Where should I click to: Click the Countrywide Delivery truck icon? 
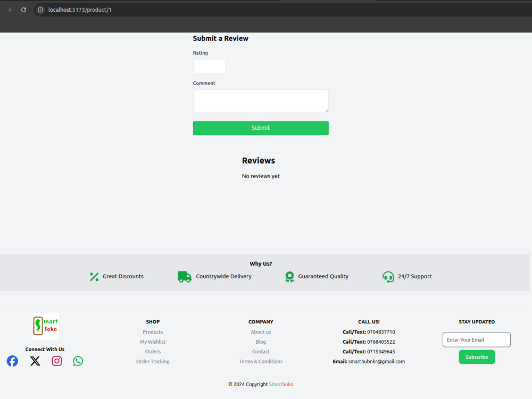[x=184, y=277]
